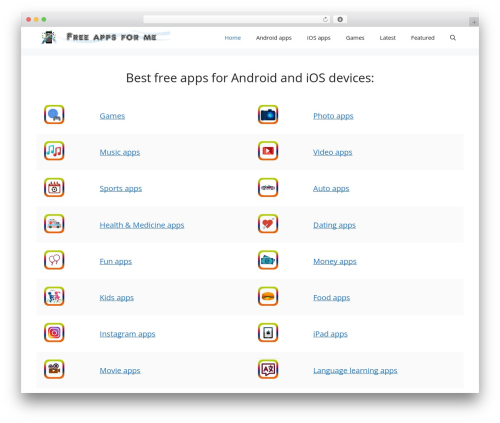Viewport: 500px width, 423px height.
Task: Follow the Sports apps link
Action: tap(121, 189)
